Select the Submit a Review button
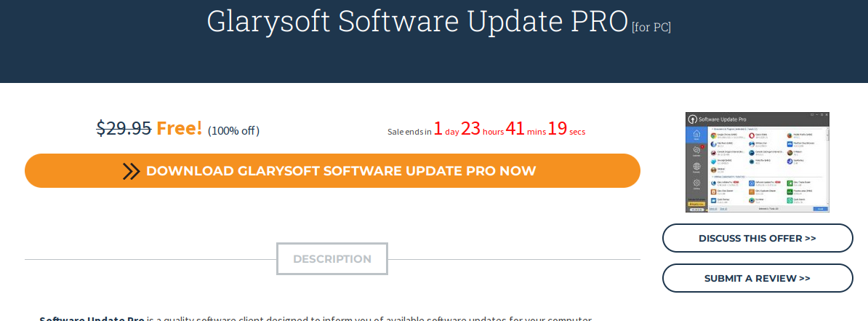The height and width of the screenshot is (321, 868). [x=757, y=278]
